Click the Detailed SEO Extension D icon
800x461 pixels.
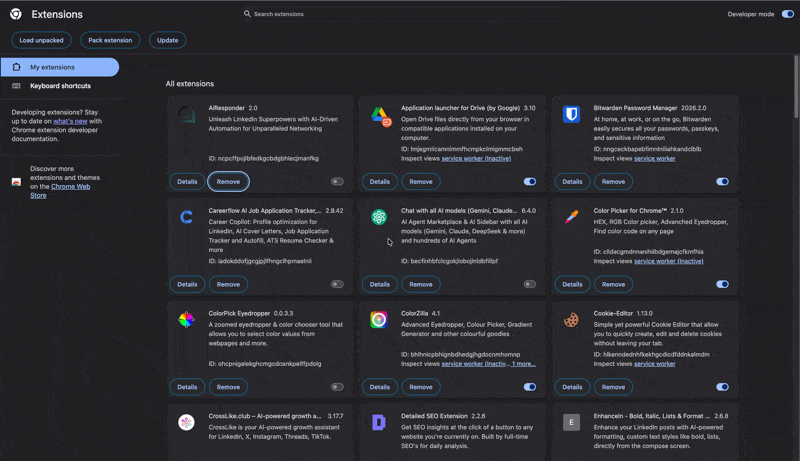379,422
